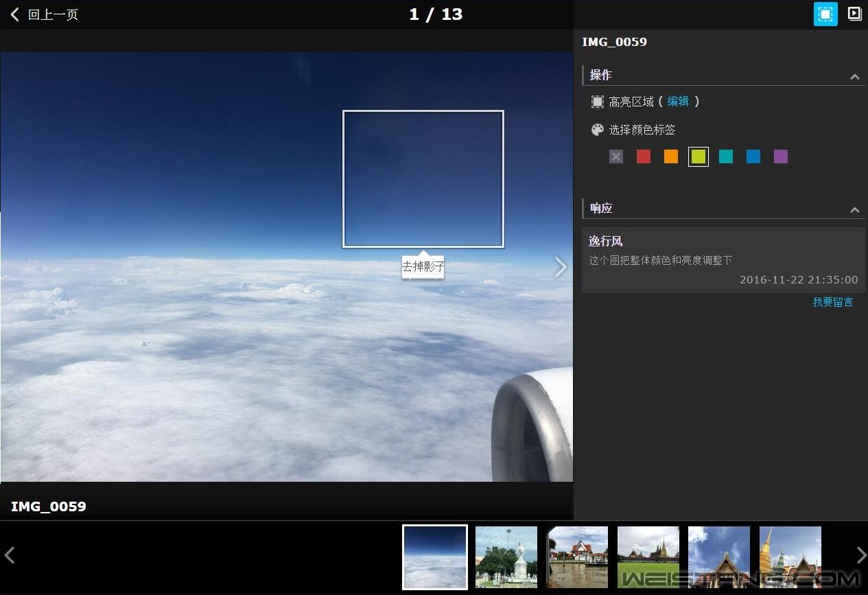Click the IMG_0059 caption below the photo
This screenshot has height=595, width=868.
(x=49, y=506)
